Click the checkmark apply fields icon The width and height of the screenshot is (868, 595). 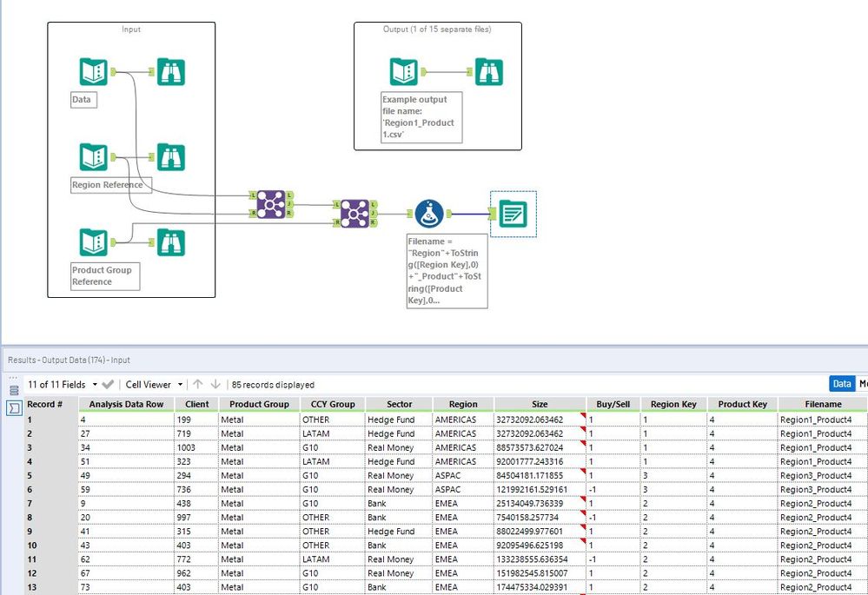(108, 384)
